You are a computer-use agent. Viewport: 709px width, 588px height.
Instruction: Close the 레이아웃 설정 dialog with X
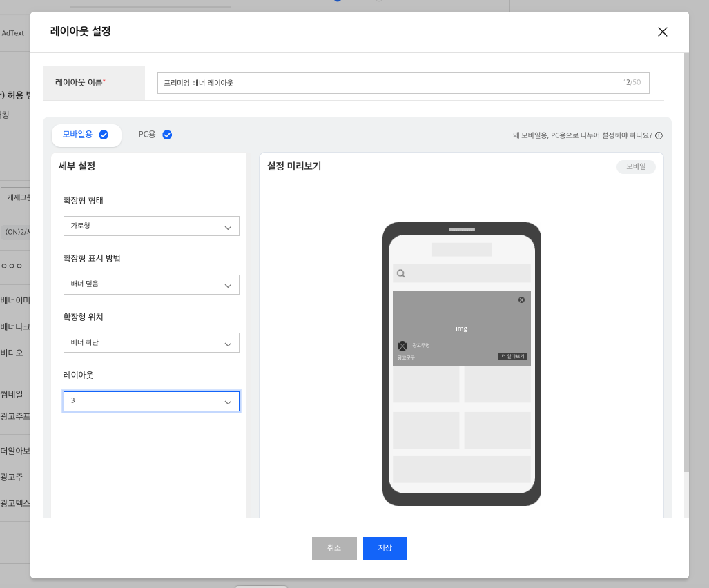coord(663,32)
